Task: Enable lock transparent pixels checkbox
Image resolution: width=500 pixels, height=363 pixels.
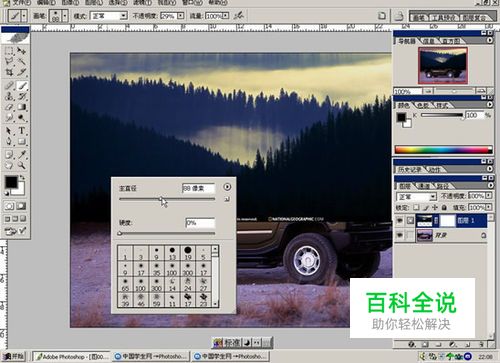Action: [416, 208]
